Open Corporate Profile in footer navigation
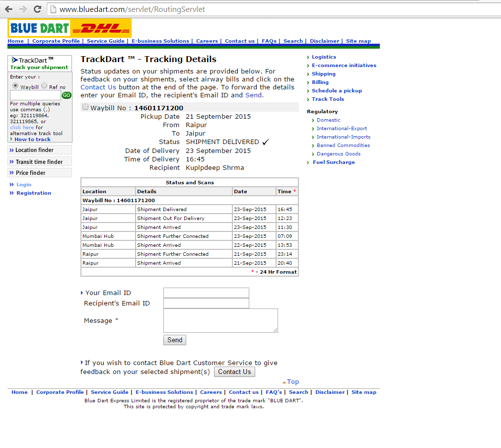Image resolution: width=501 pixels, height=448 pixels. tap(60, 392)
